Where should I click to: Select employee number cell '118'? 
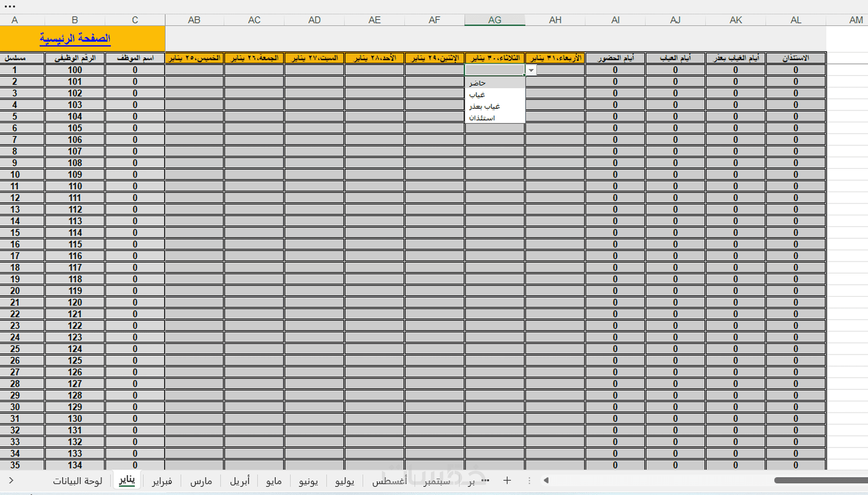click(75, 279)
